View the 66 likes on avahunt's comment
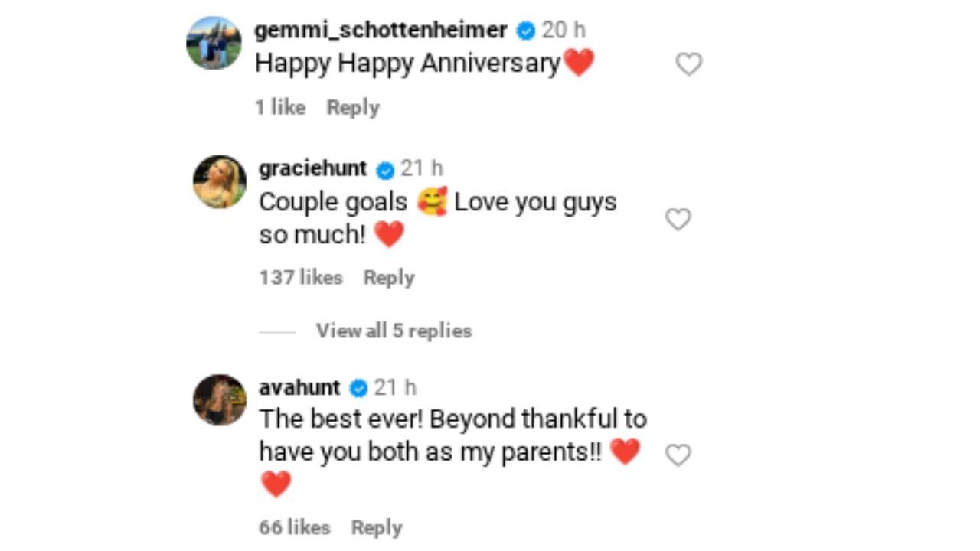The width and height of the screenshot is (980, 551). [x=295, y=527]
